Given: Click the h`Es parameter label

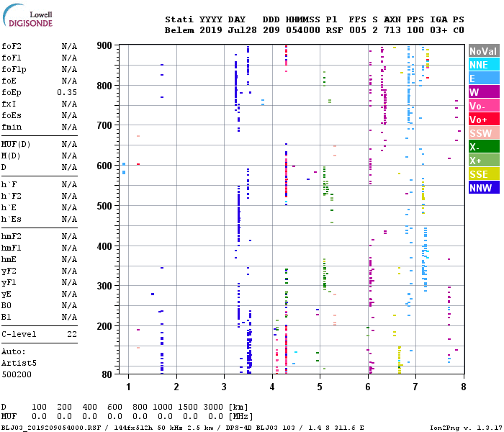Looking at the screenshot, I should coord(12,219).
